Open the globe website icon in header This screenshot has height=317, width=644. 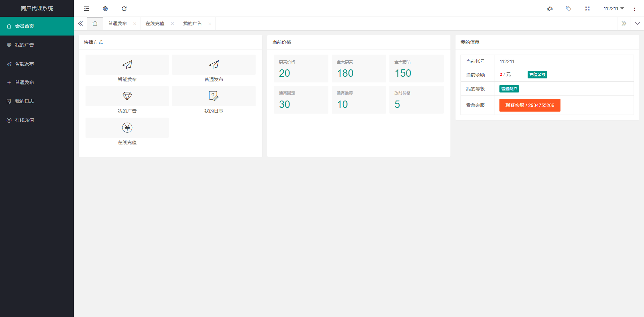105,9
